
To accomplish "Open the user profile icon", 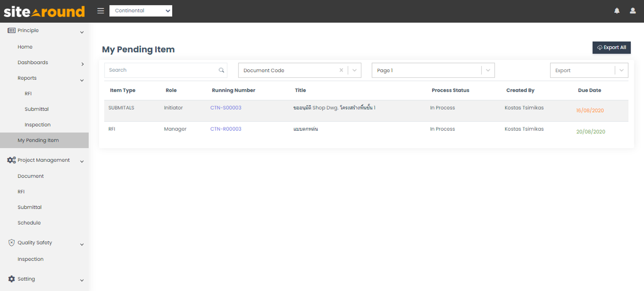I will click(x=633, y=11).
